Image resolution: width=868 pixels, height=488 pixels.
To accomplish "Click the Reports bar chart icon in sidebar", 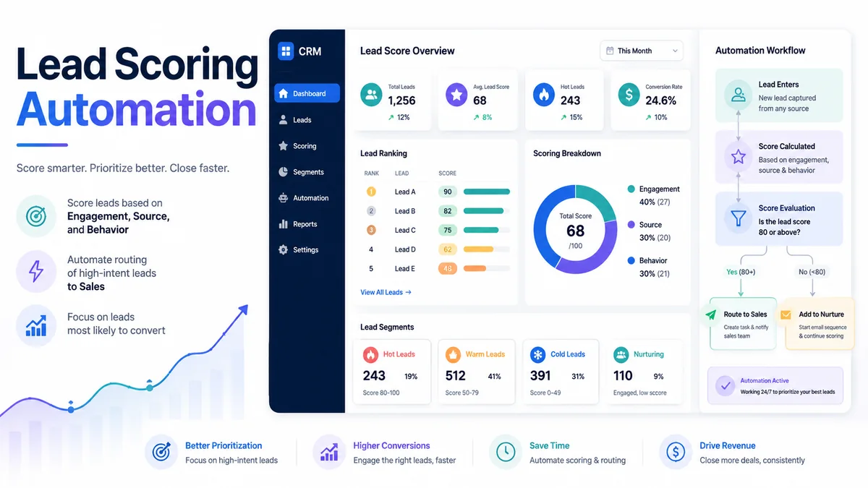I will [x=284, y=224].
